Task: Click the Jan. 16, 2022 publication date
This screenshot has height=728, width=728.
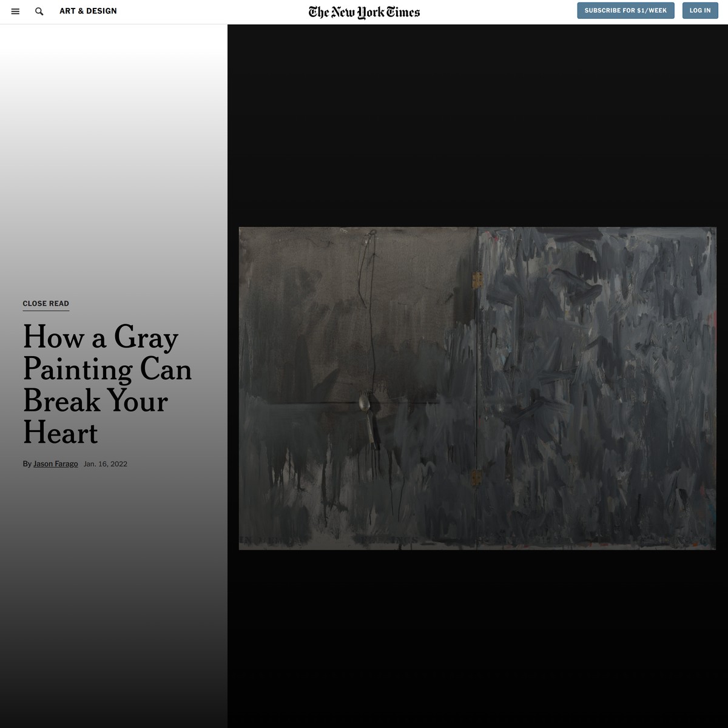Action: [x=105, y=463]
